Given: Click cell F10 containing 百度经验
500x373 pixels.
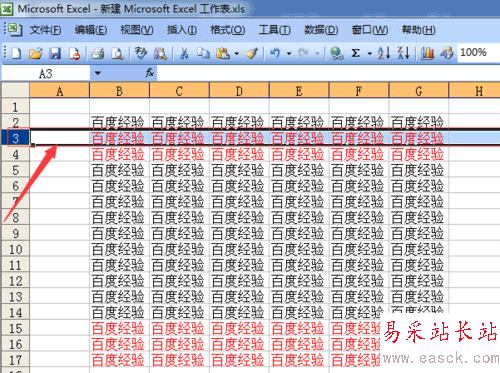Looking at the screenshot, I should (x=359, y=249).
